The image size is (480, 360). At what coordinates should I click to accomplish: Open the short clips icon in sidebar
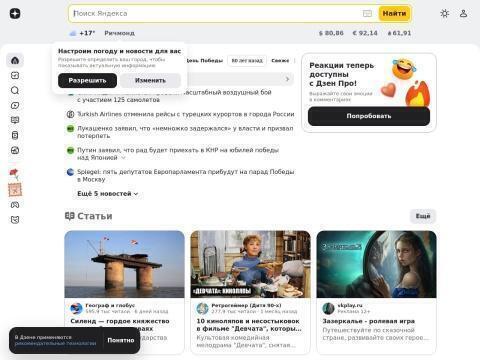click(15, 135)
